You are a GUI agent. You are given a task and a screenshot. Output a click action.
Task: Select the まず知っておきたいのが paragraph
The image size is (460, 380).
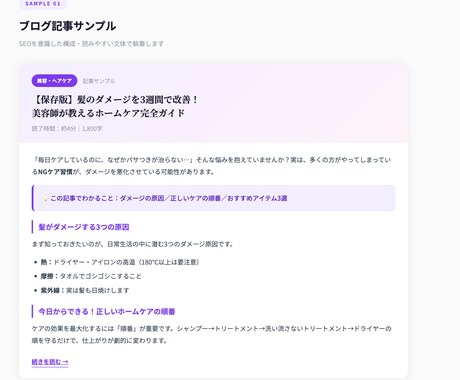[x=132, y=244]
